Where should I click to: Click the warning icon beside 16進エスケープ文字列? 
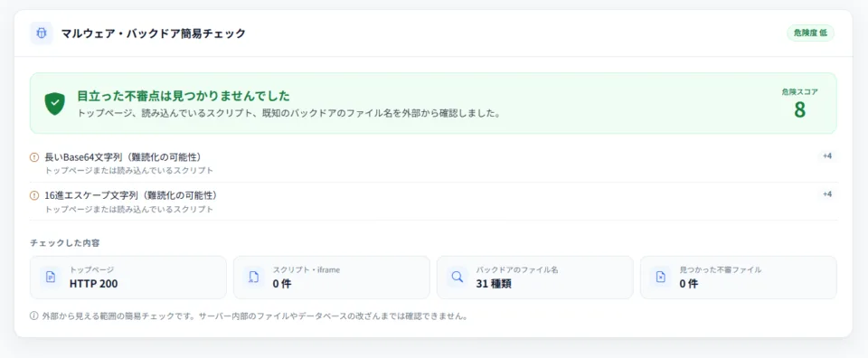tap(34, 195)
